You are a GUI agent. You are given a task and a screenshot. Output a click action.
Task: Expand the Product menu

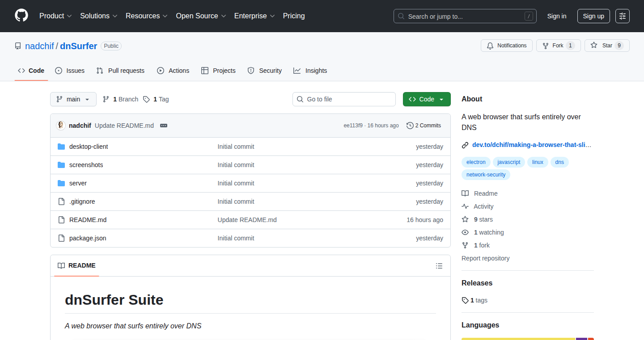[55, 16]
